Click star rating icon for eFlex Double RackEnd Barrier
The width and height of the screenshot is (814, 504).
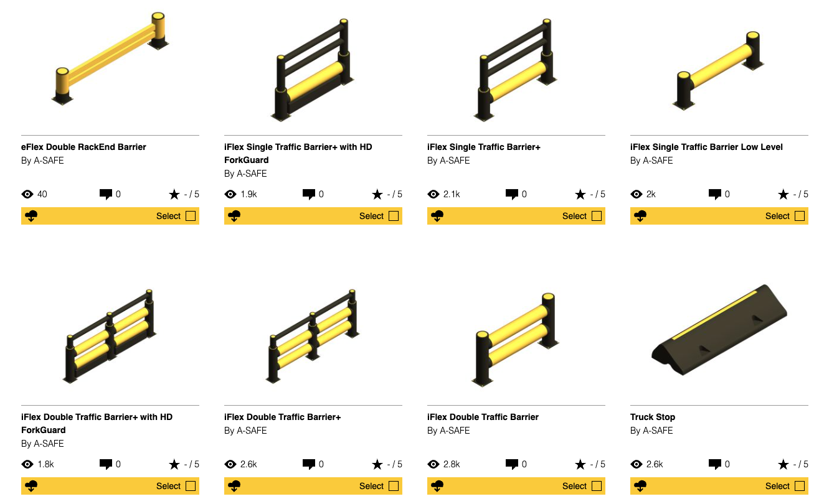tap(174, 194)
